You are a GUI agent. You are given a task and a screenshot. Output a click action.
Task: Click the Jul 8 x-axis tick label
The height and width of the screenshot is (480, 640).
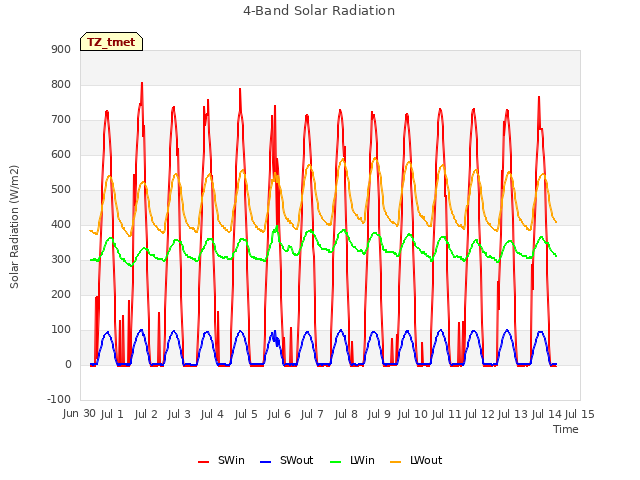(x=346, y=414)
